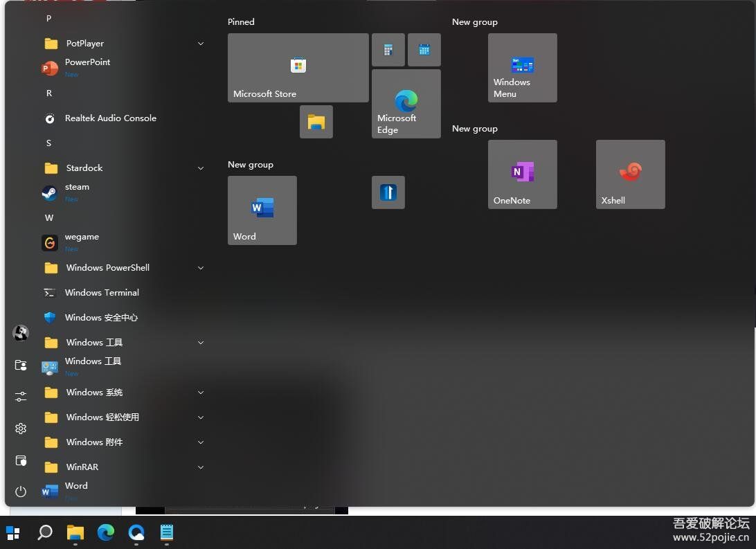Click the Pinned group title
The width and height of the screenshot is (756, 549).
point(241,21)
